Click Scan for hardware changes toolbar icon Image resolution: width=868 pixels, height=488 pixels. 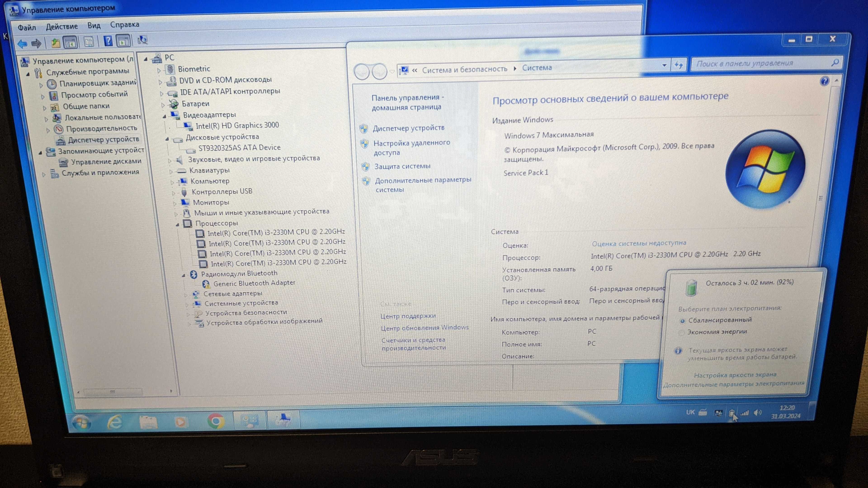coord(143,40)
